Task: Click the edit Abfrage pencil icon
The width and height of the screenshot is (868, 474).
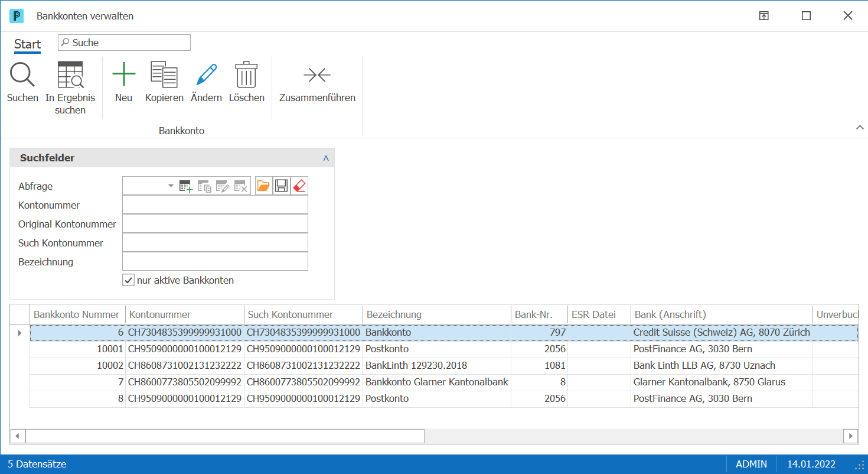Action: coord(222,186)
